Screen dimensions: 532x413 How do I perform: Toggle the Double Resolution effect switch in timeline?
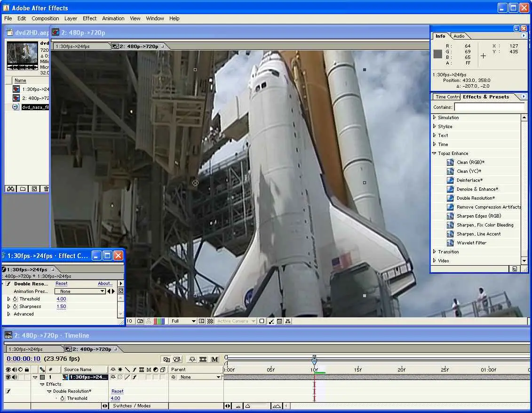(8, 391)
